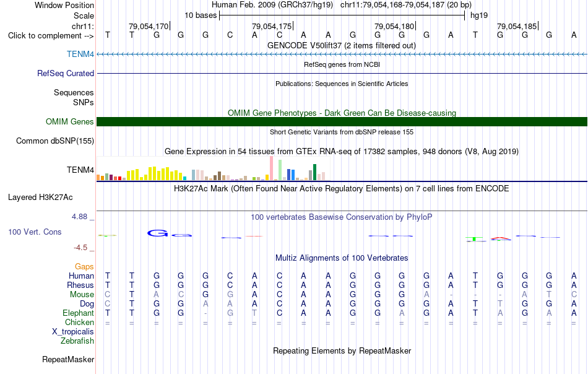Click the dark green GTEx expression bar
The width and height of the screenshot is (588, 374).
pos(315,172)
